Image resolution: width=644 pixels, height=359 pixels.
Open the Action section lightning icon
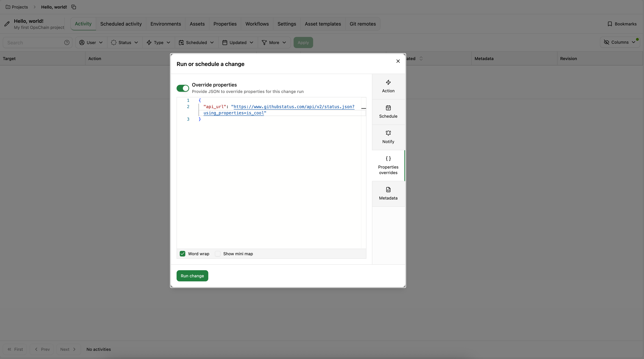pyautogui.click(x=388, y=83)
